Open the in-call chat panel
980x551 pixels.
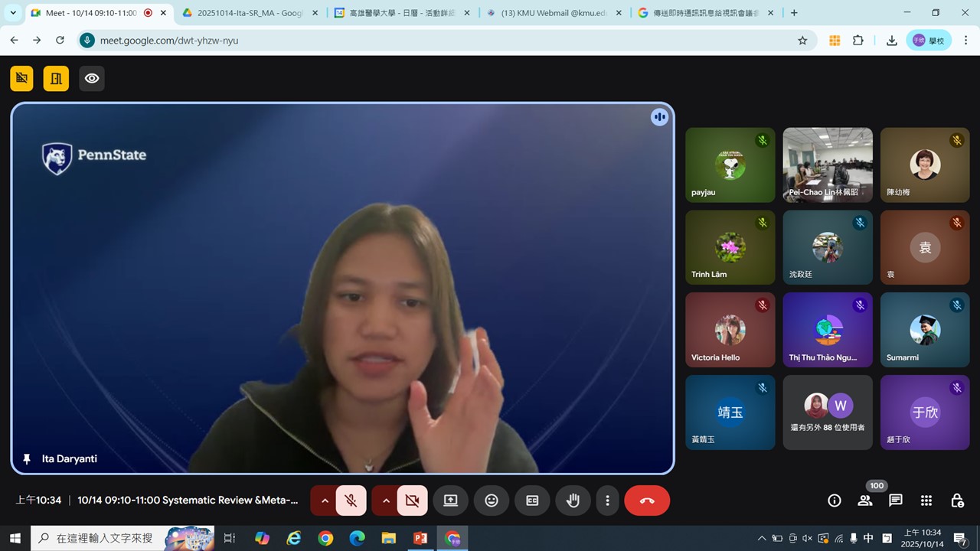click(x=895, y=500)
